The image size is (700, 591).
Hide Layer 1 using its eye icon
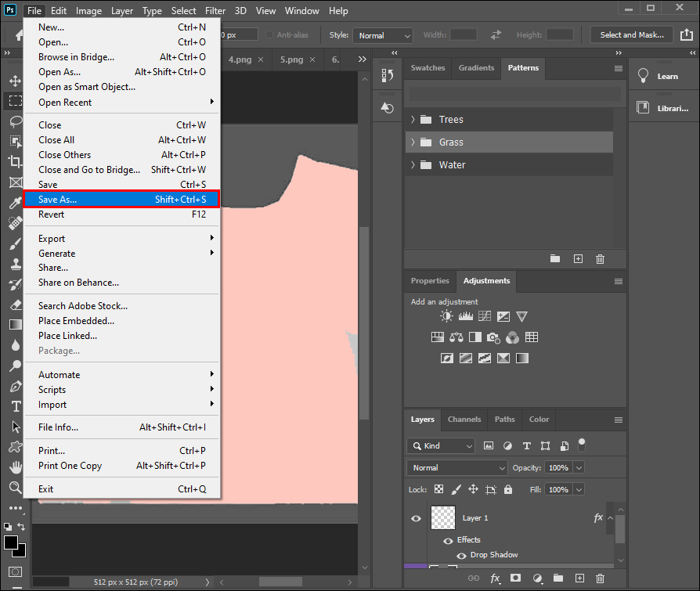tap(416, 518)
